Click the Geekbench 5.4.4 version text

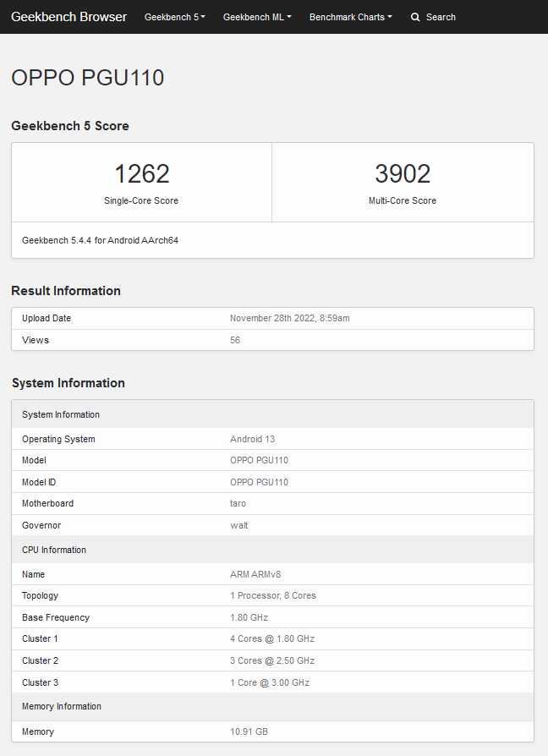100,240
